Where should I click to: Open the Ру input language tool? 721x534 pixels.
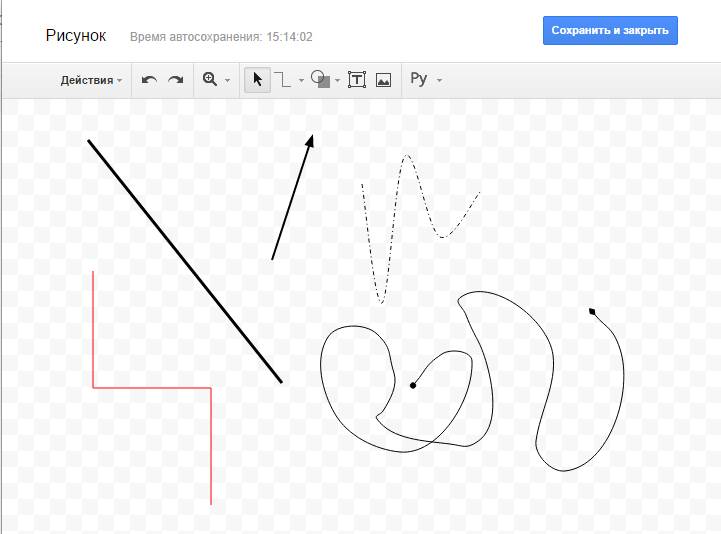(419, 79)
